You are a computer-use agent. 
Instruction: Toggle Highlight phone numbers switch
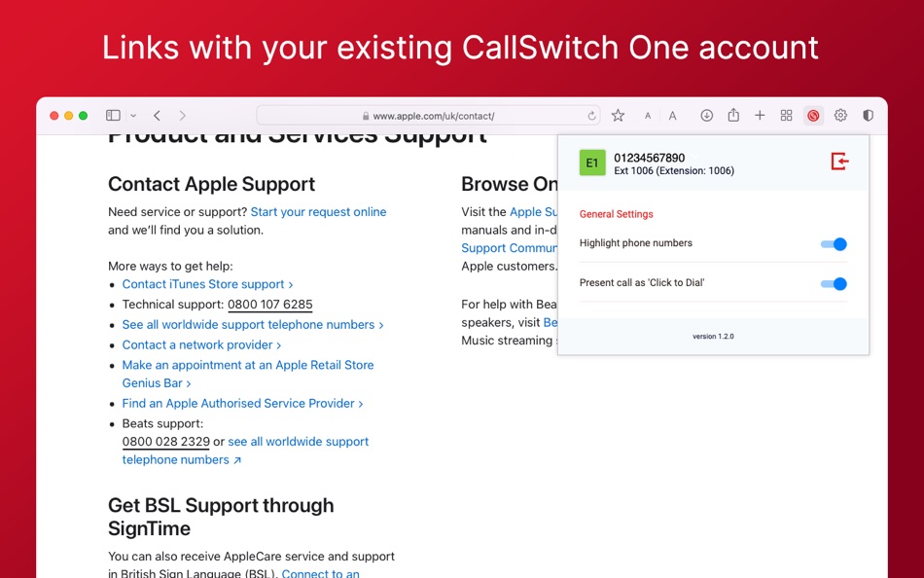(x=834, y=244)
